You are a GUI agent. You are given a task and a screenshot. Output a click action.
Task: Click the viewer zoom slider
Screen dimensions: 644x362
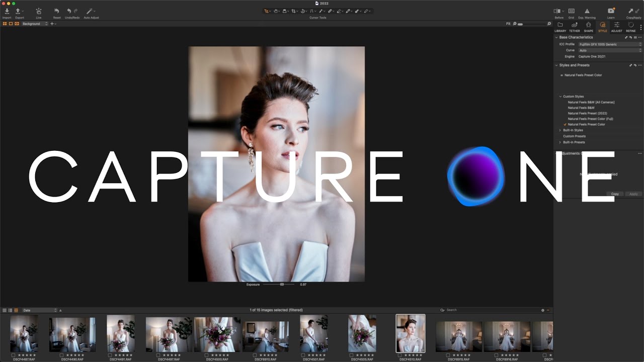532,24
